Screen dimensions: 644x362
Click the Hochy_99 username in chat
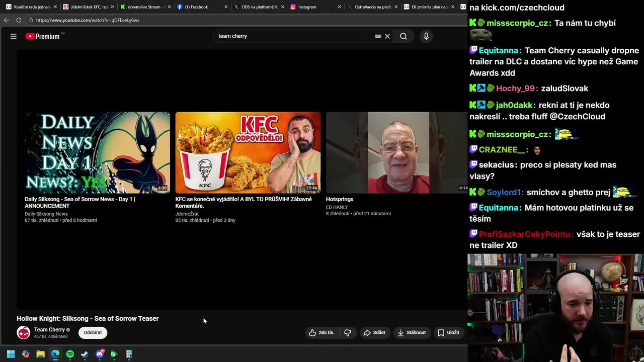click(x=516, y=88)
